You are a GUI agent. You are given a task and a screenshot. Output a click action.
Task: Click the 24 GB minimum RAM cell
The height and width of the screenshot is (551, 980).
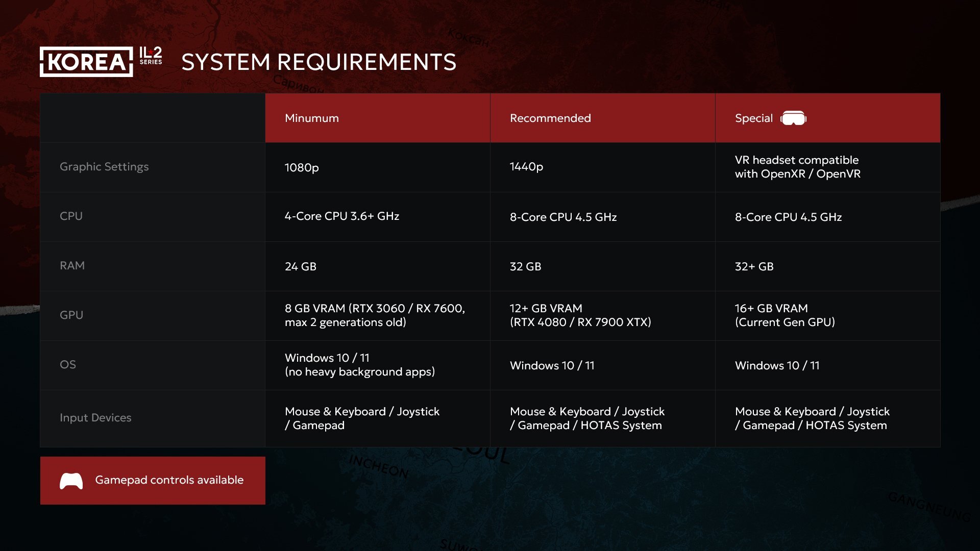(x=301, y=267)
